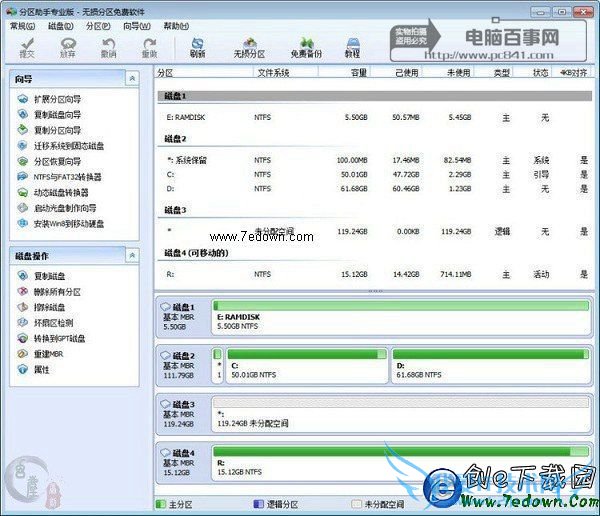Click the 磁盘4 (可移动的) group header
The height and width of the screenshot is (516, 600).
(196, 253)
